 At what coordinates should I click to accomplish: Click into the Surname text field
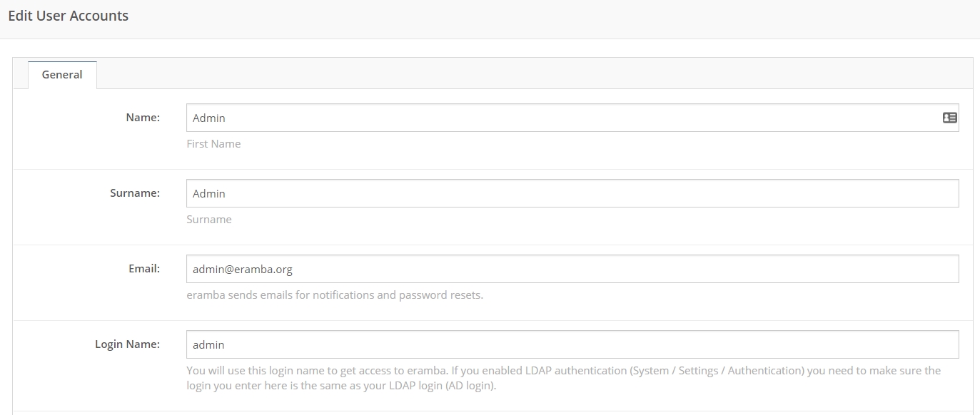click(x=571, y=193)
